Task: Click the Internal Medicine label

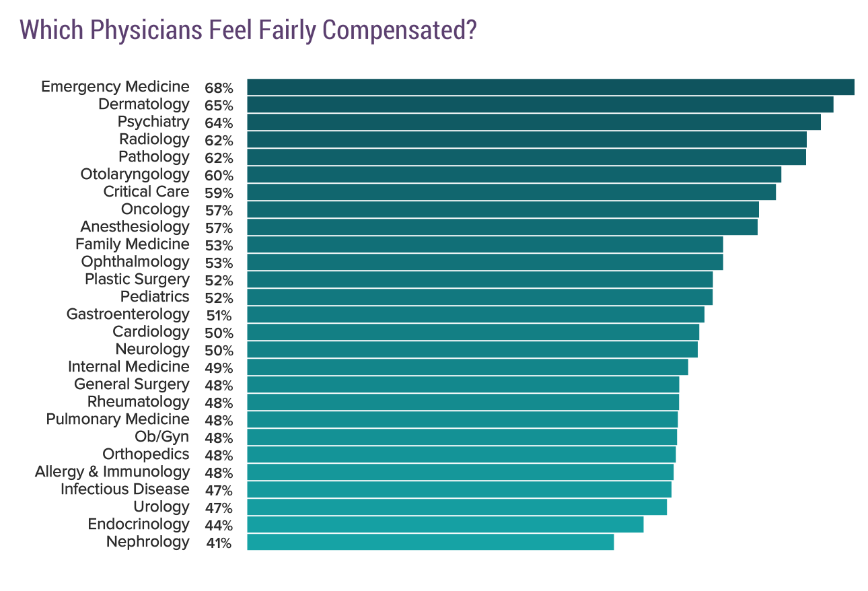Action: [129, 367]
